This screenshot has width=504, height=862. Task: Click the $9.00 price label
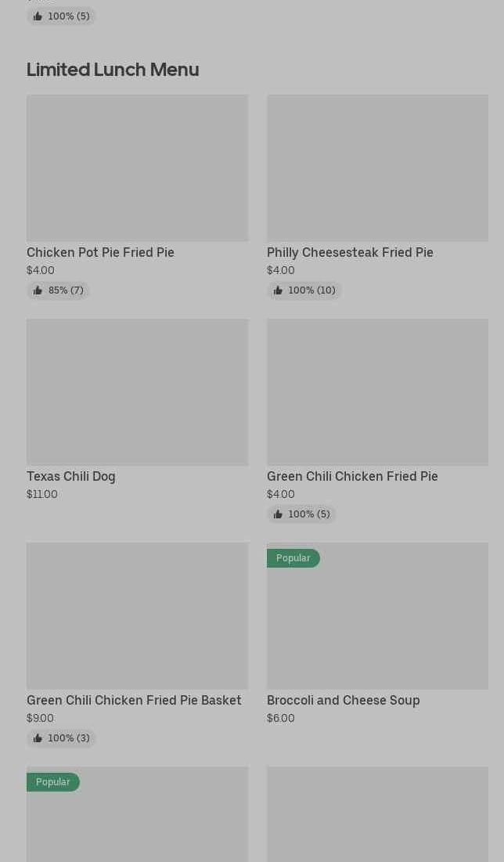point(41,718)
